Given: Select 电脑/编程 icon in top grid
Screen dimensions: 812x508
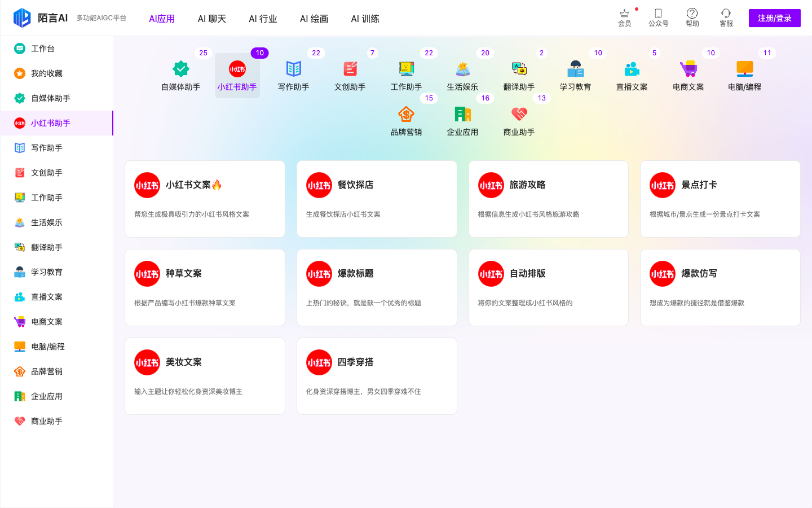Looking at the screenshot, I should click(x=745, y=69).
